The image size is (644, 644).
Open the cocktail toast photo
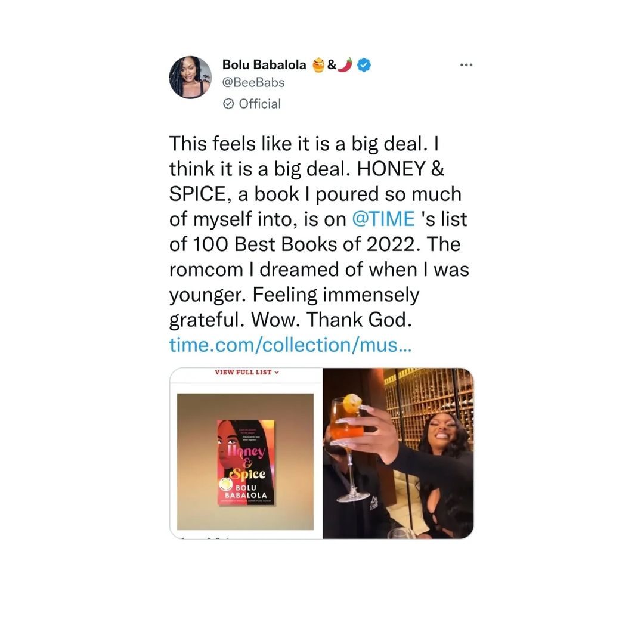point(398,453)
